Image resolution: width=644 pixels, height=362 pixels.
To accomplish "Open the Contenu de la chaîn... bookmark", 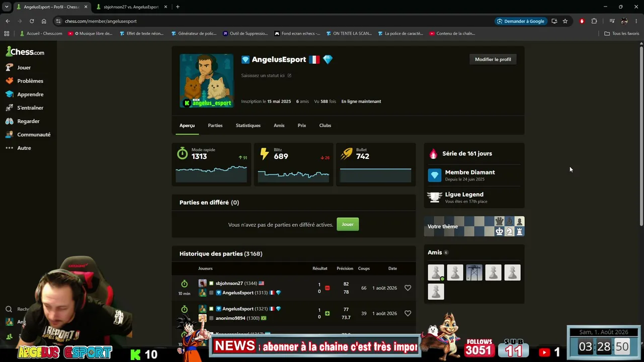I will click(452, 34).
